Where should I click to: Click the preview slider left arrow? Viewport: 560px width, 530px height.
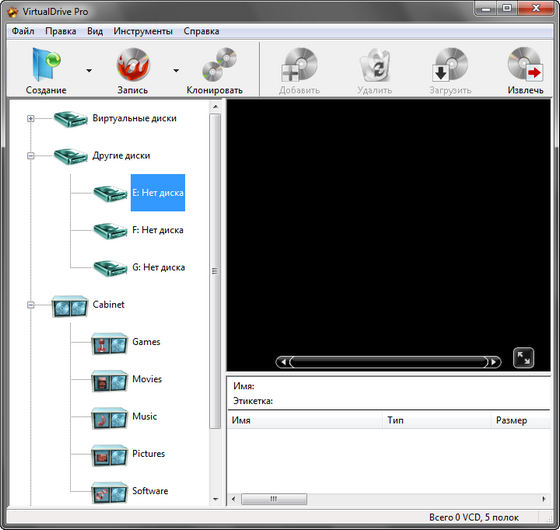point(283,362)
